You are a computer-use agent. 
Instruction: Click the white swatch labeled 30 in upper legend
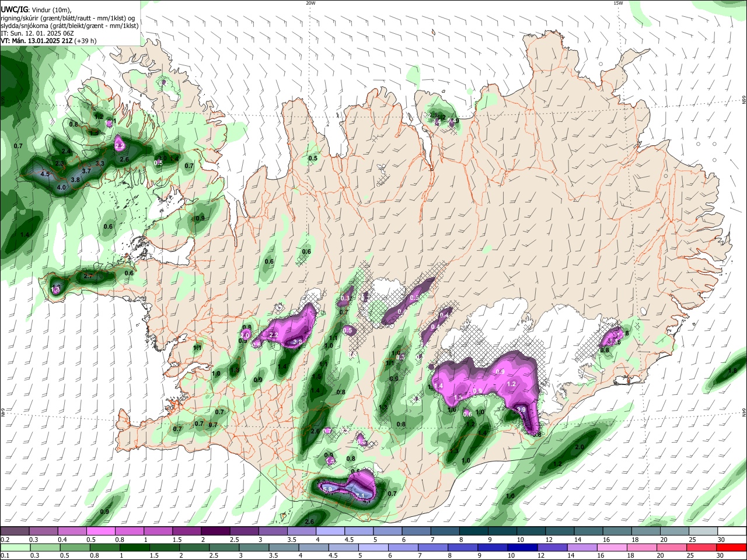(x=731, y=531)
